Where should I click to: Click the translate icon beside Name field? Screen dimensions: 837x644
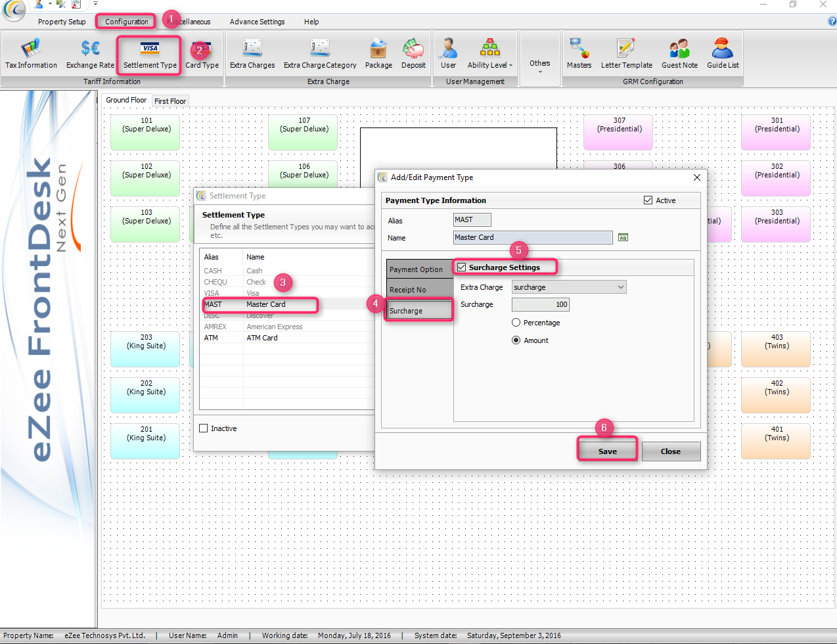(623, 237)
